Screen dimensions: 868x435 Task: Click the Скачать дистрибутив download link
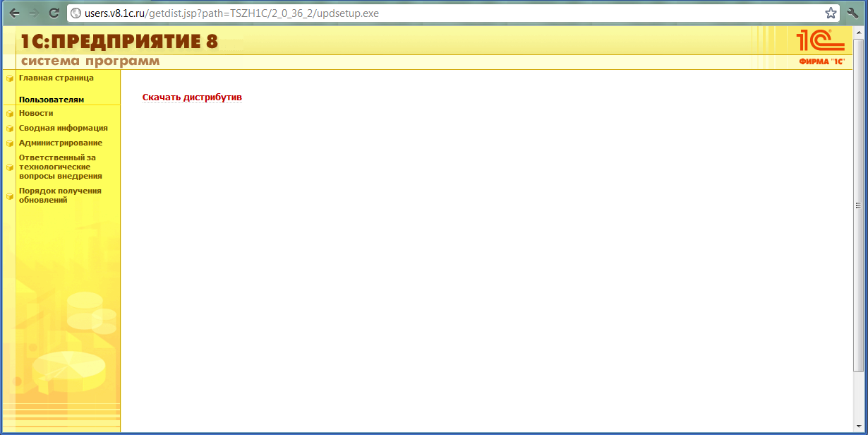[x=192, y=97]
